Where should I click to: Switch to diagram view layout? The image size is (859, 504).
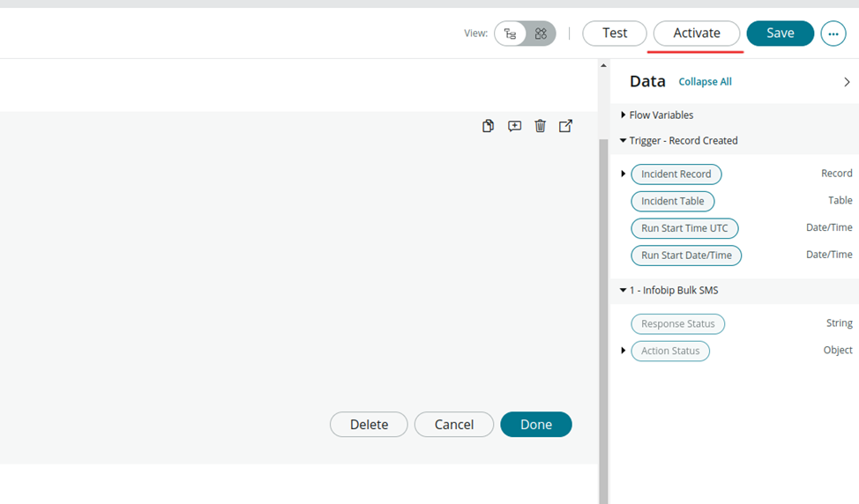541,33
